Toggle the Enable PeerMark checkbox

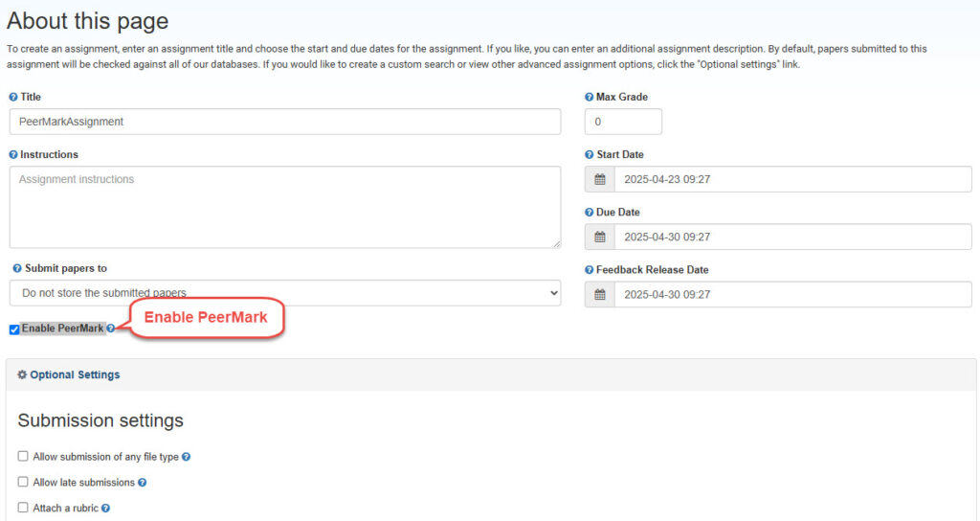13,329
